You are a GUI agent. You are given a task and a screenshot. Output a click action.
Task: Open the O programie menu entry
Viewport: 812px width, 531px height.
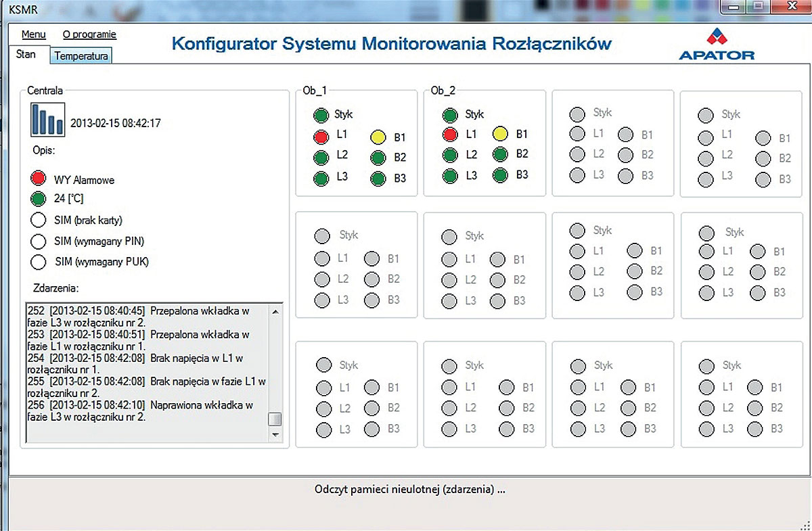tap(89, 34)
